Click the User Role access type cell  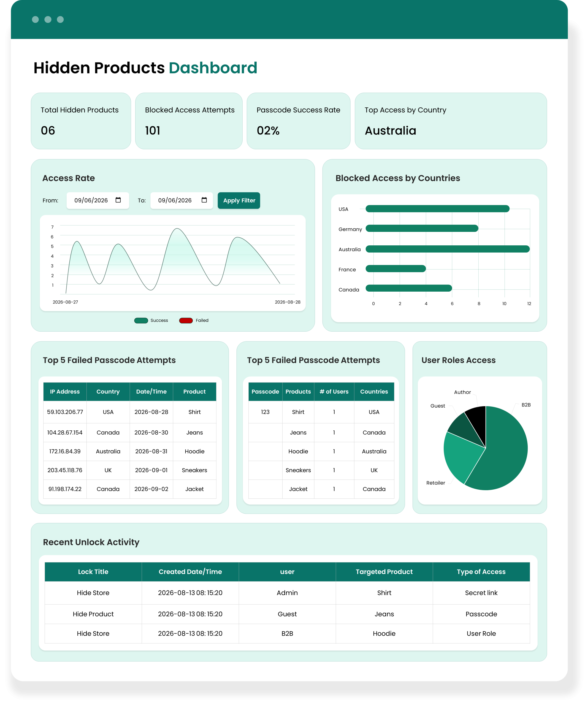(x=481, y=633)
